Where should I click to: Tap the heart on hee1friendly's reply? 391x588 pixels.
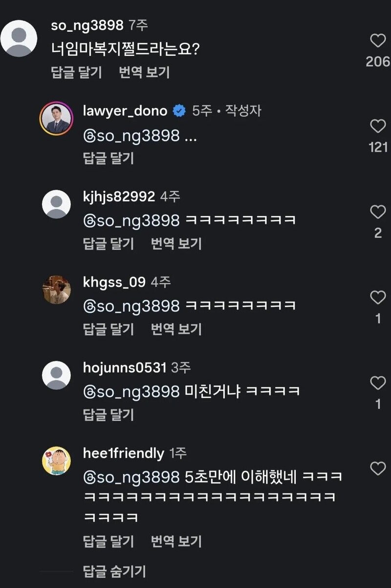(378, 469)
